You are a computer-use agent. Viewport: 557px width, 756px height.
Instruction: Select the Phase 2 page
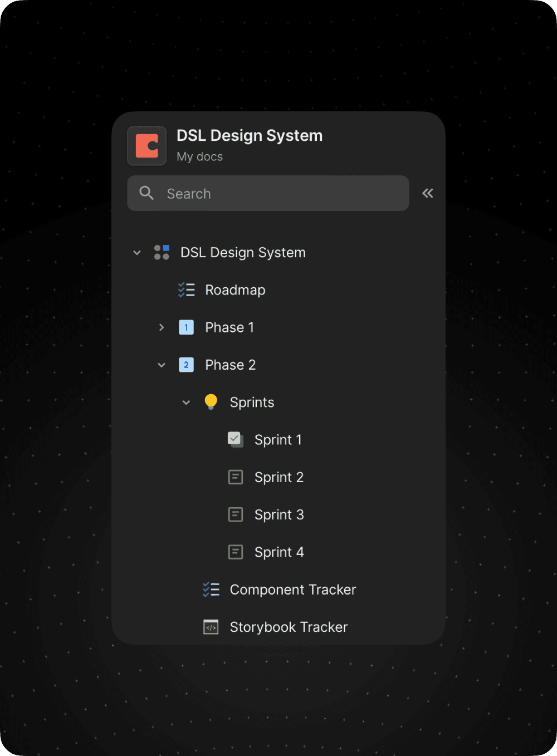pos(230,365)
